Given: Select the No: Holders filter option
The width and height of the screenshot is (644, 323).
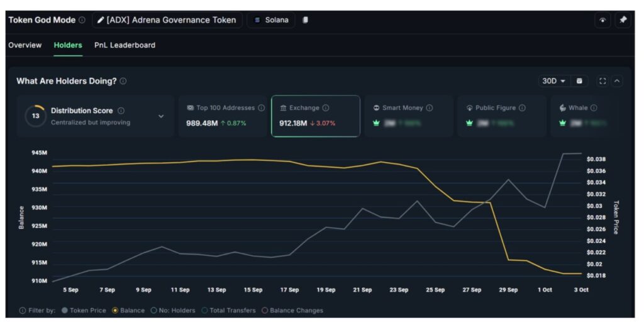Looking at the screenshot, I should (x=172, y=310).
